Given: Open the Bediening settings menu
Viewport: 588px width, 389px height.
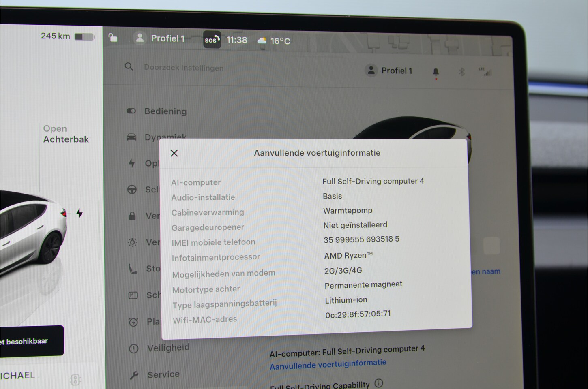Looking at the screenshot, I should click(x=165, y=111).
